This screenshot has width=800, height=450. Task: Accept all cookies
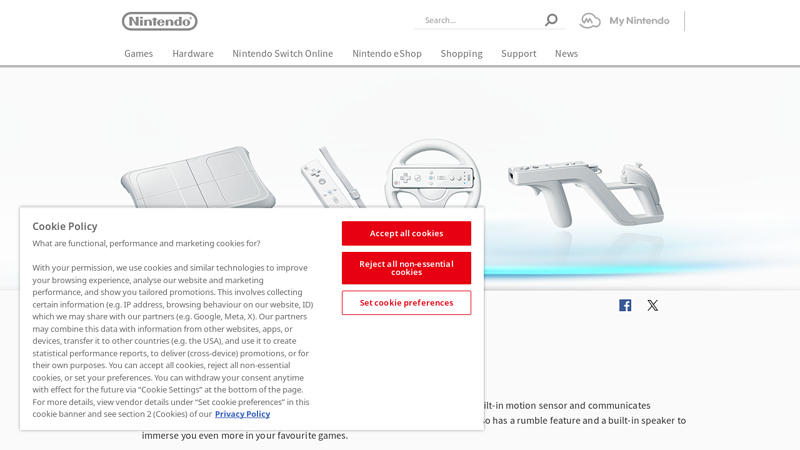[407, 233]
